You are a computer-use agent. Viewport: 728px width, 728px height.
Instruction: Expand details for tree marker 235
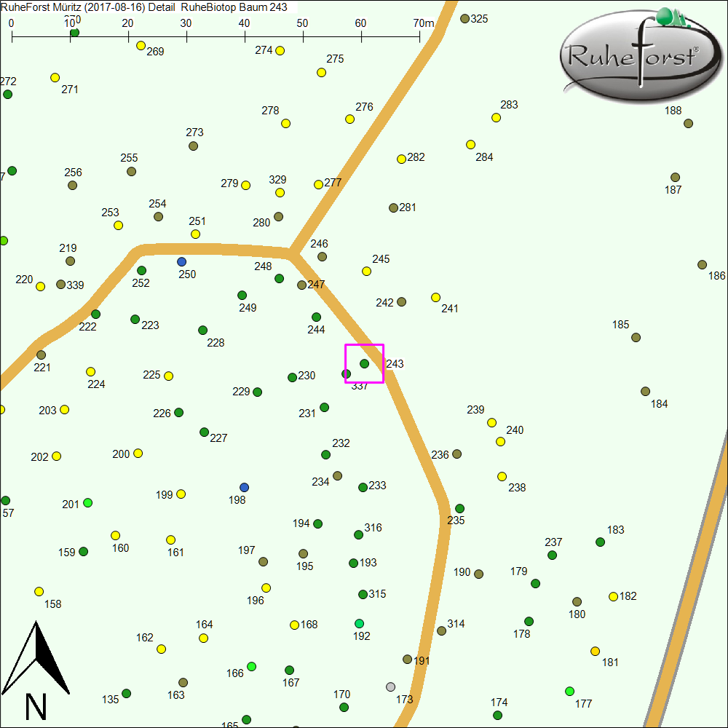point(459,507)
